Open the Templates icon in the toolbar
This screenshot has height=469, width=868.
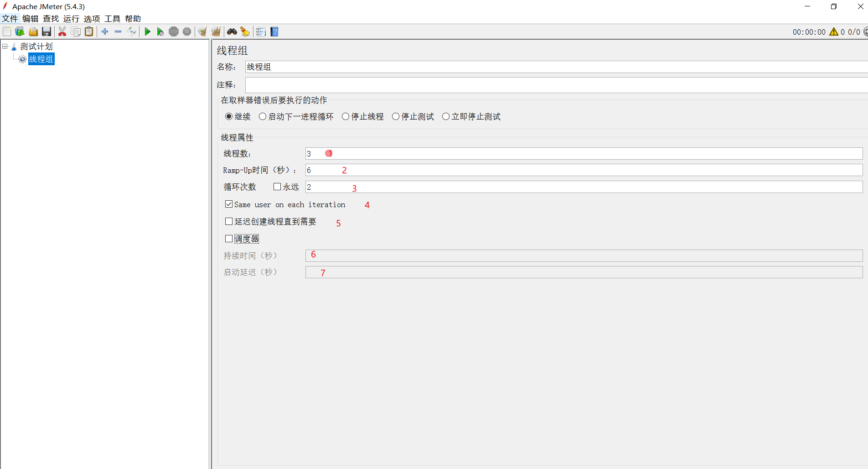tap(20, 31)
